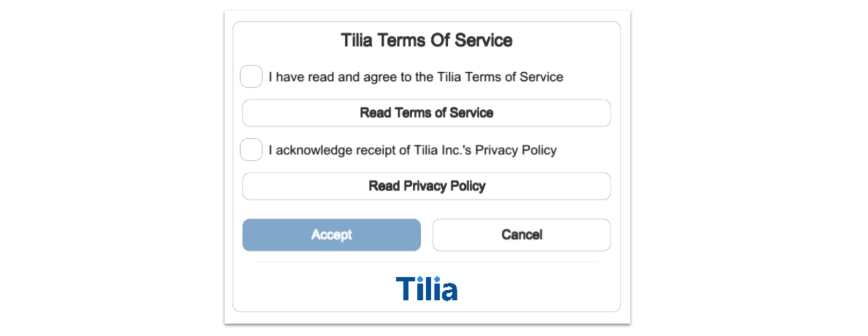Image resolution: width=868 pixels, height=336 pixels.
Task: Accept the Tilia terms with the blue button
Action: (x=331, y=235)
